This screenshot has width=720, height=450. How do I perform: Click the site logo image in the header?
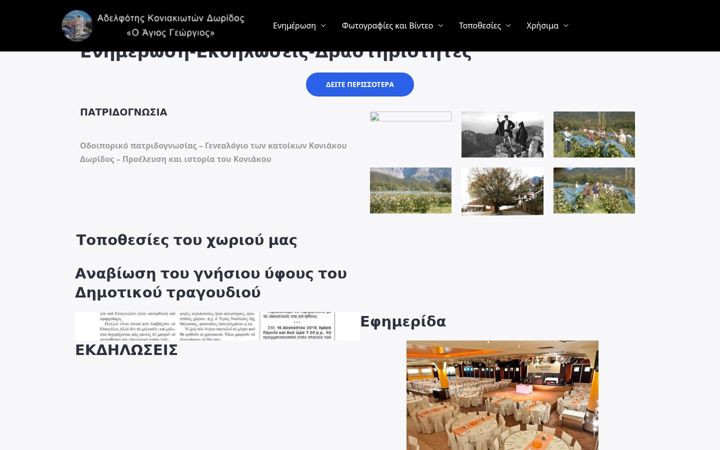click(x=77, y=26)
